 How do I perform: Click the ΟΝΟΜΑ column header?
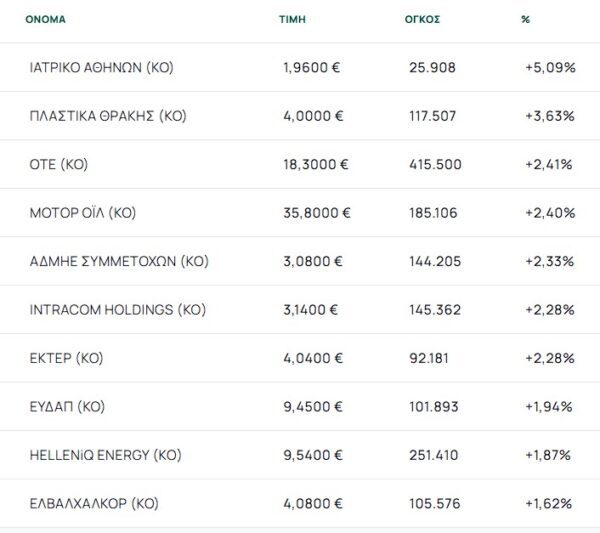click(x=45, y=19)
